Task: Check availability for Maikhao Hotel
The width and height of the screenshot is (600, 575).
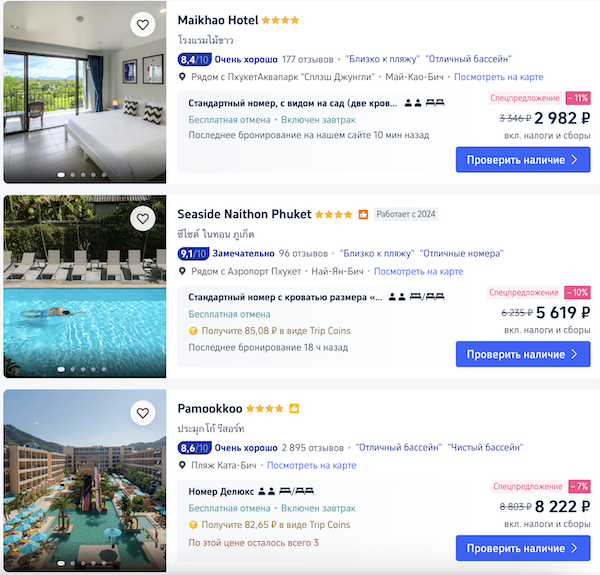Action: click(x=523, y=160)
